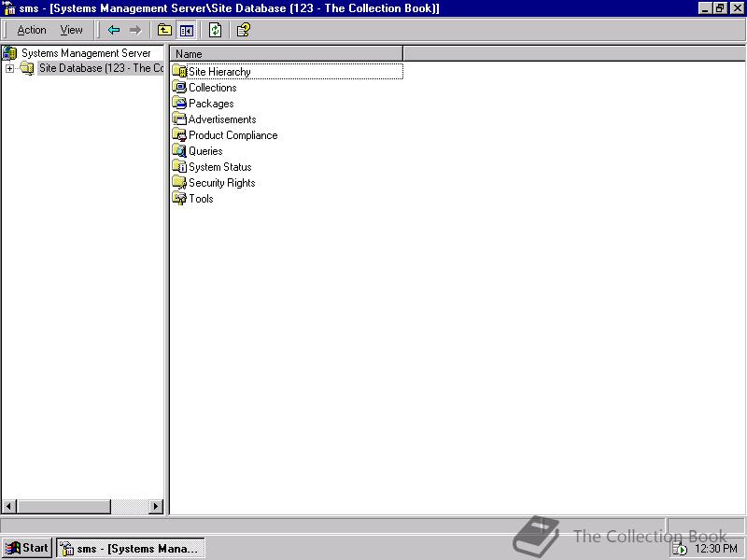
Task: Click the Packages folder icon
Action: 179,103
